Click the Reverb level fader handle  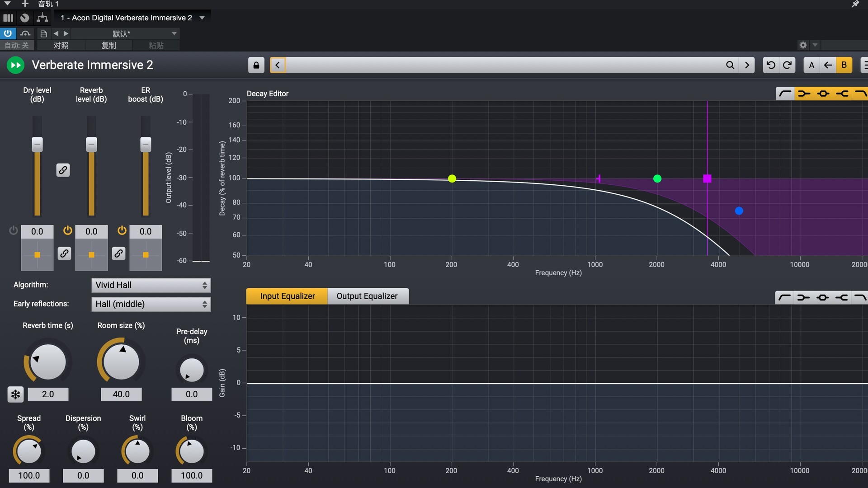coord(91,145)
